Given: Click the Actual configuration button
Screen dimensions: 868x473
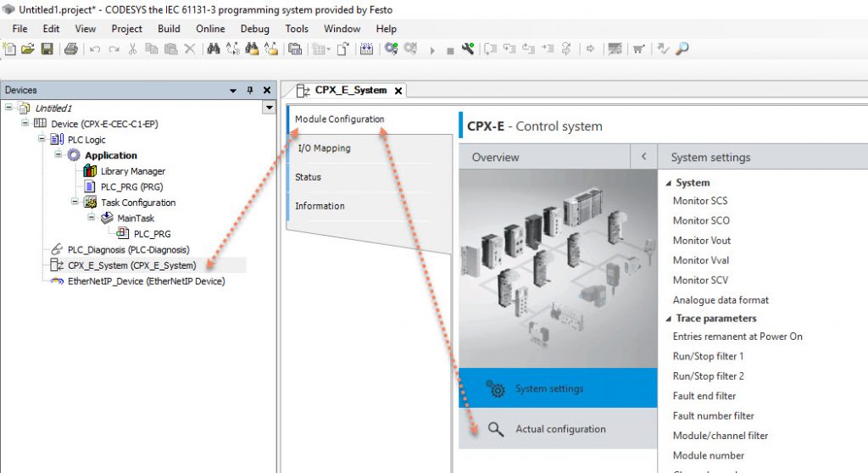Looking at the screenshot, I should point(558,429).
